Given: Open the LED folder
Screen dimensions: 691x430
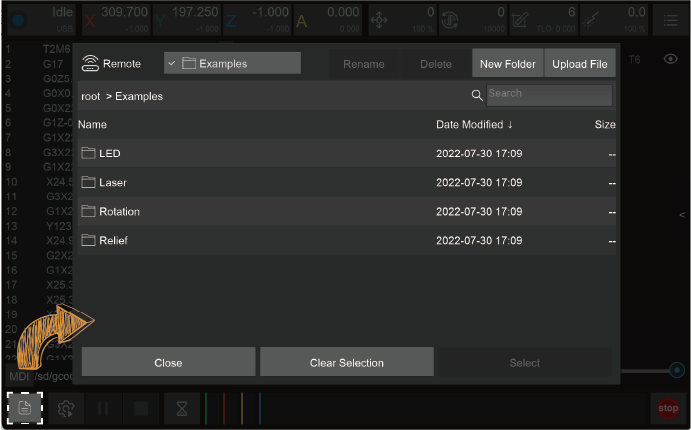Looking at the screenshot, I should point(109,154).
